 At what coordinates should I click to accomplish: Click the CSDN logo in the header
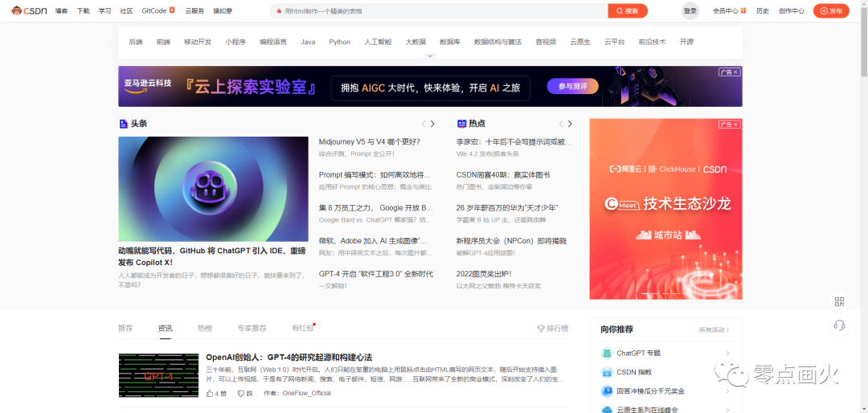tap(29, 10)
